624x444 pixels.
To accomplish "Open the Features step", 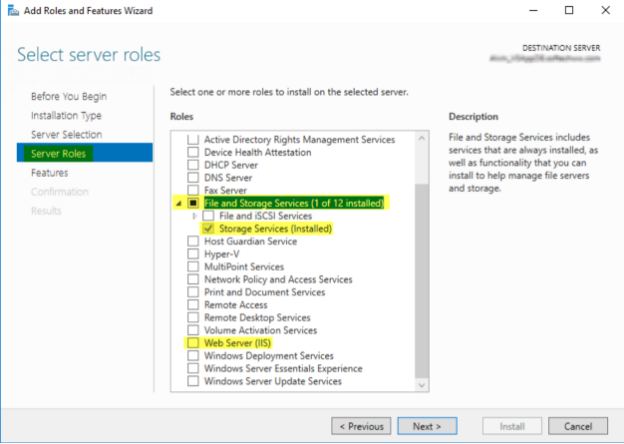I will tap(49, 172).
